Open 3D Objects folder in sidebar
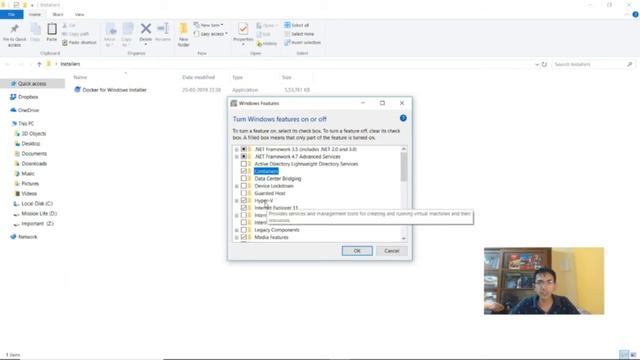The width and height of the screenshot is (640, 360). tap(31, 133)
